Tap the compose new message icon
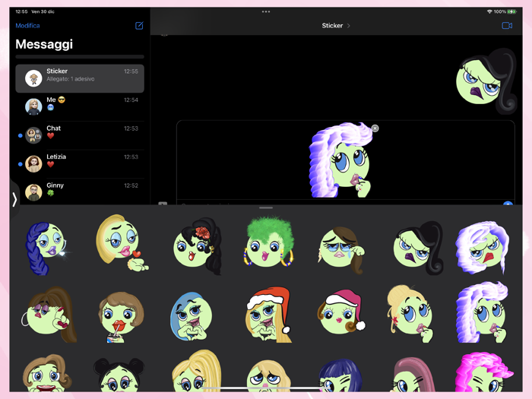Screen dimensions: 532x399 pos(139,25)
